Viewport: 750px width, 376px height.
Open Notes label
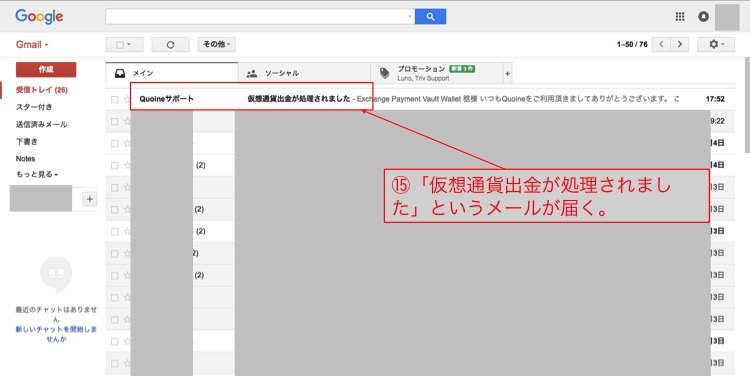click(25, 159)
